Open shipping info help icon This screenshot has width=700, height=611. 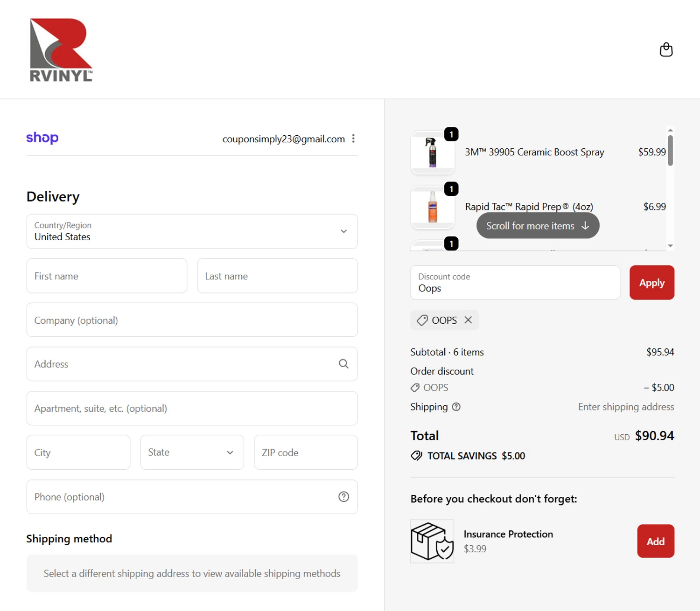point(456,407)
